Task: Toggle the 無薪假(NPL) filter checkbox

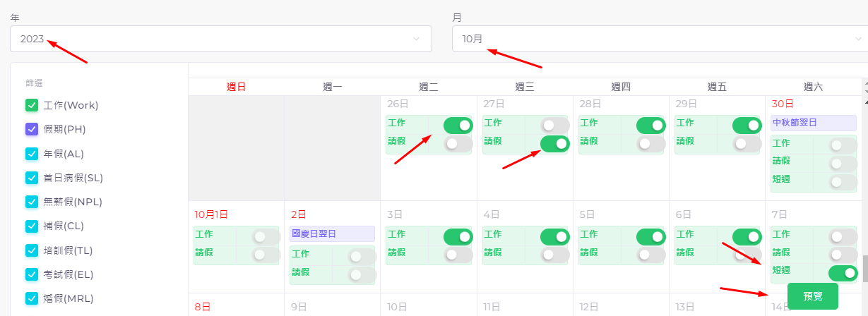Action: pyautogui.click(x=31, y=202)
